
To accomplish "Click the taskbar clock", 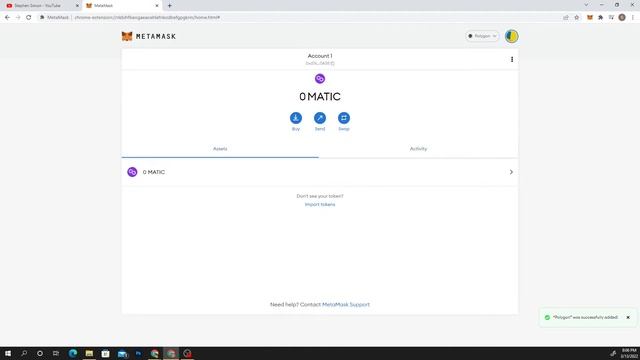I will pos(629,353).
